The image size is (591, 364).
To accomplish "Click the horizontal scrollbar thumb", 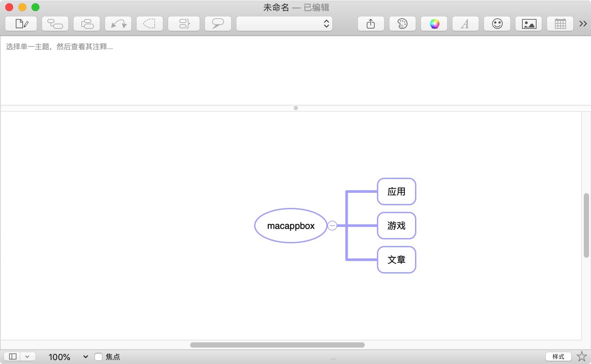I will click(x=277, y=345).
